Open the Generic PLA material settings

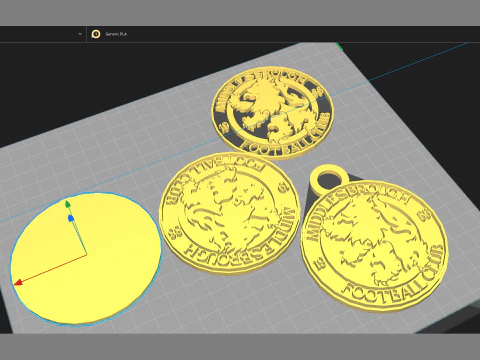click(116, 34)
